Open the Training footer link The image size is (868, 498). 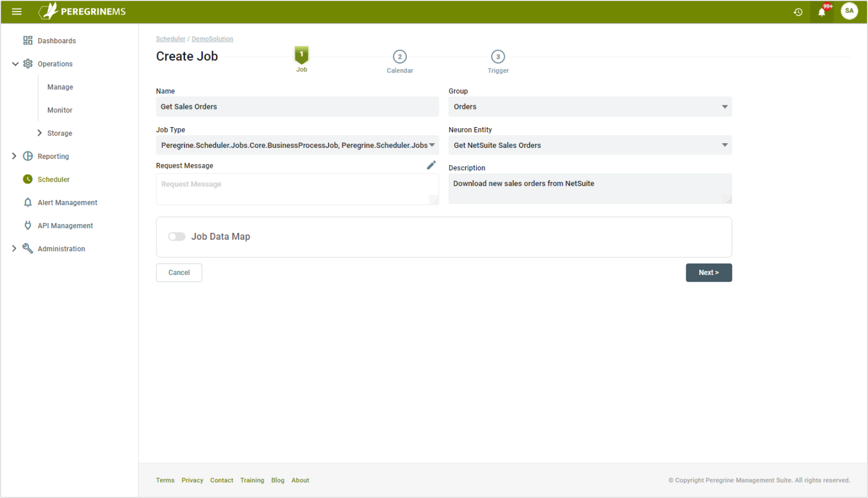click(252, 480)
